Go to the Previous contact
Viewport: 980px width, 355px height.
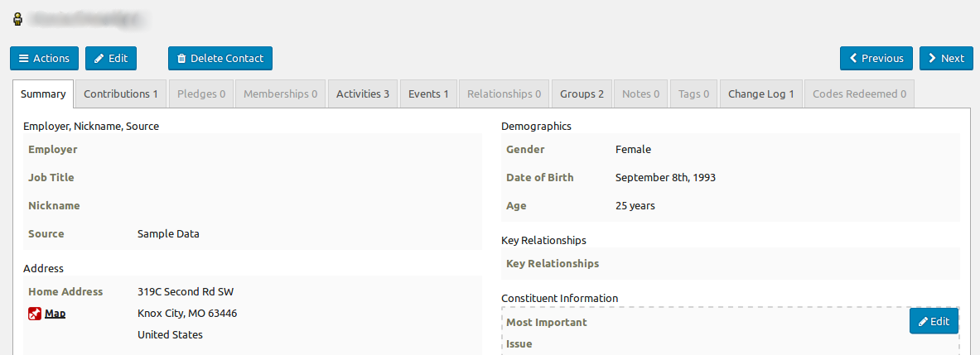(876, 58)
